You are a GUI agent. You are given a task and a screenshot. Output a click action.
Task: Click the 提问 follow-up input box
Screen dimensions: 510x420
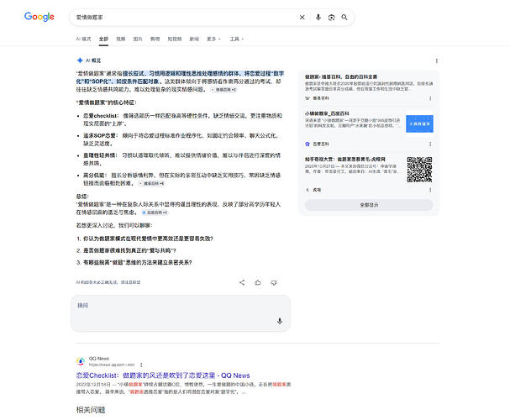(181, 313)
